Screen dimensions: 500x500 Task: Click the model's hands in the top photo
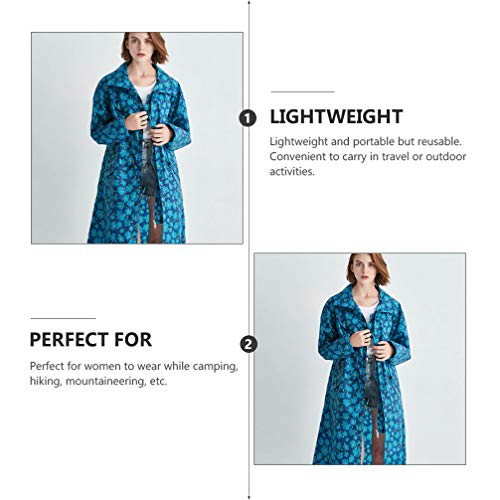tap(149, 127)
